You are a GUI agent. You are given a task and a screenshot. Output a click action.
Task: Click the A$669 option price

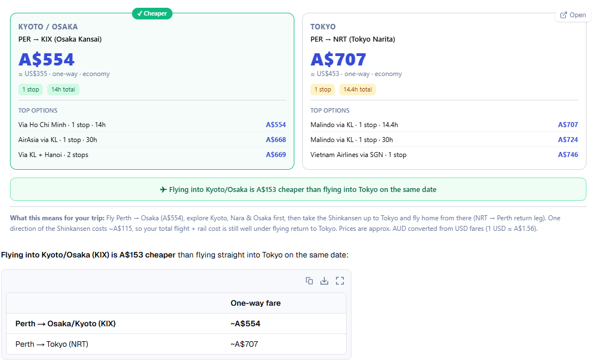click(x=275, y=155)
